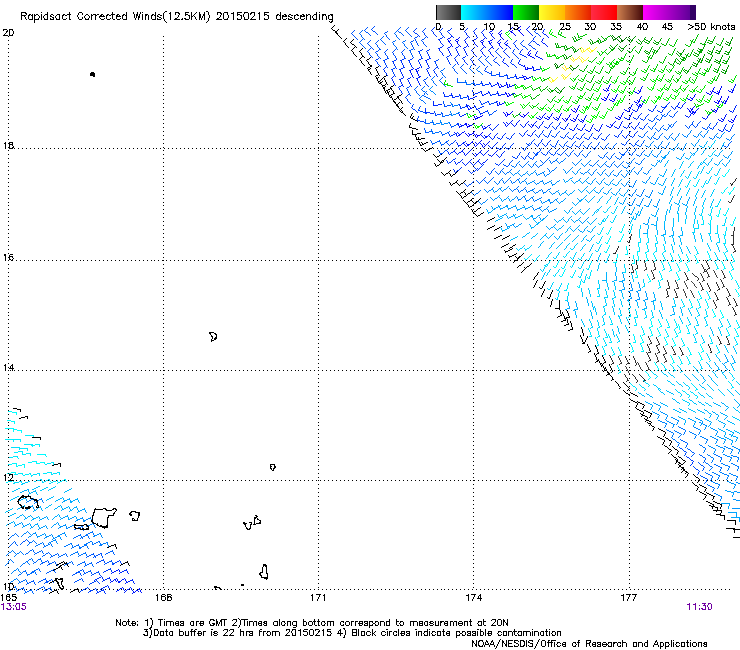Click the yellow 20-25 knots color band
The height and width of the screenshot is (650, 740).
click(x=552, y=12)
